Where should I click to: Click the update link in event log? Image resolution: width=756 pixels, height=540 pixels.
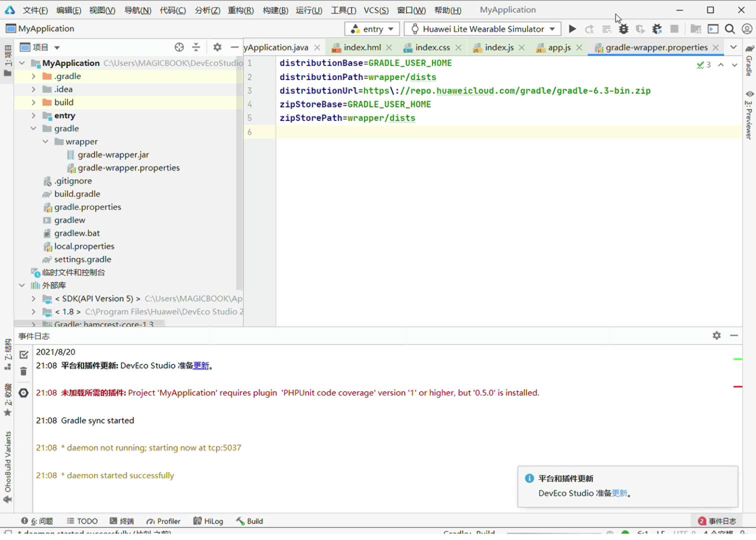click(x=201, y=365)
